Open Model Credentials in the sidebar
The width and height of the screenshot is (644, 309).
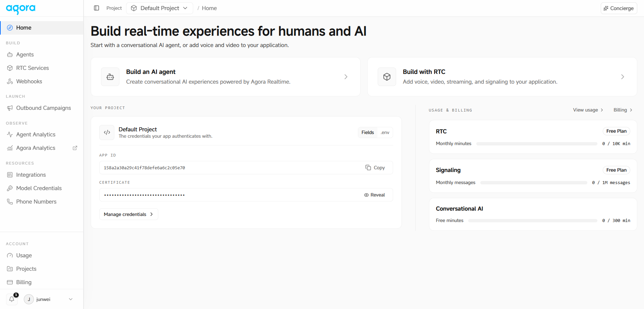tap(42, 188)
